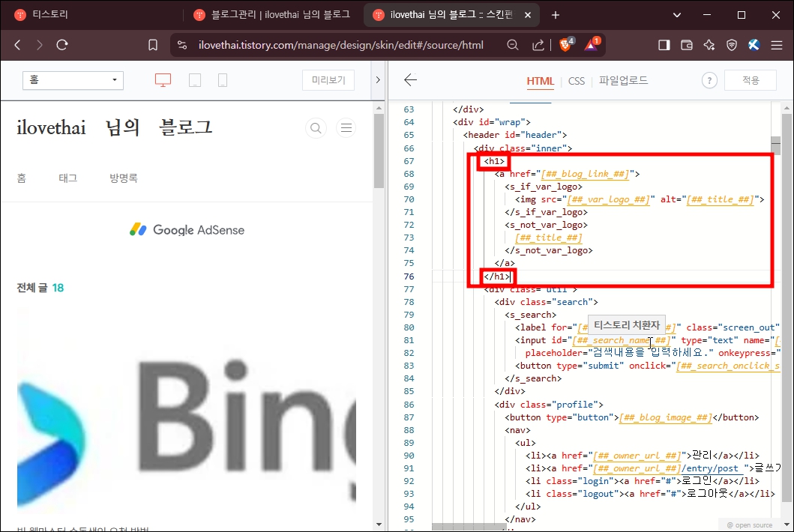Switch to the CSS tab
This screenshot has width=794, height=532.
576,81
